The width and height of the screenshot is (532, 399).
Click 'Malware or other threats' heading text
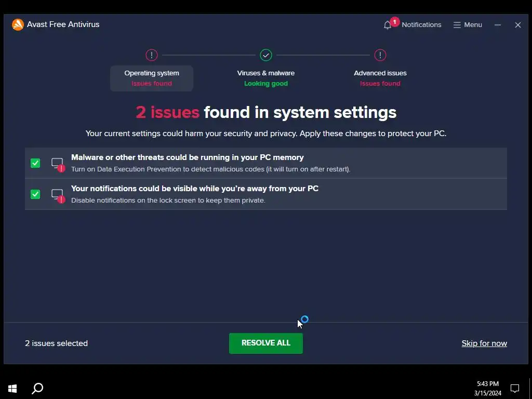tap(187, 157)
